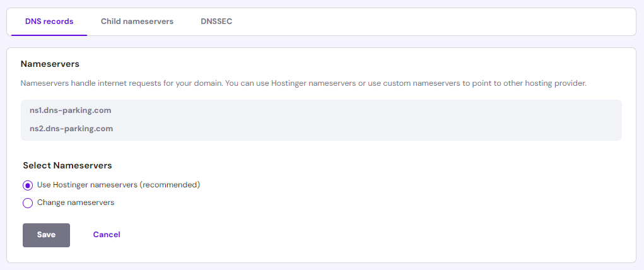Click the Select Nameservers heading
This screenshot has height=270, width=644.
67,165
